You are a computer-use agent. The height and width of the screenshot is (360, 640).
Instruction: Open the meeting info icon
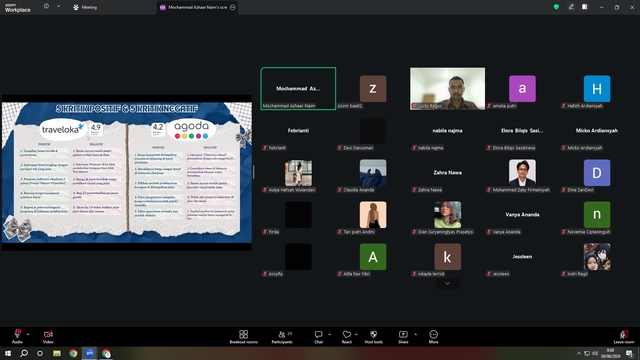pyautogui.click(x=47, y=7)
